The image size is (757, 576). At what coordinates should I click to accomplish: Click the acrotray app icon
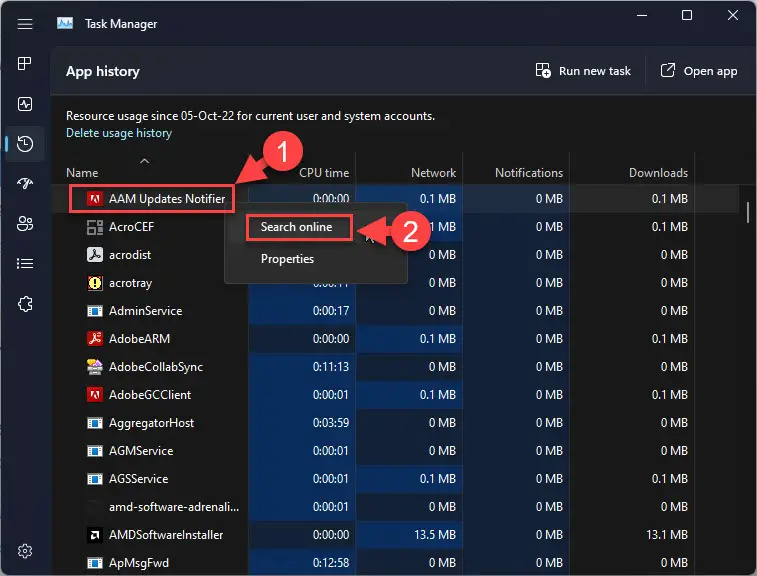click(x=95, y=282)
